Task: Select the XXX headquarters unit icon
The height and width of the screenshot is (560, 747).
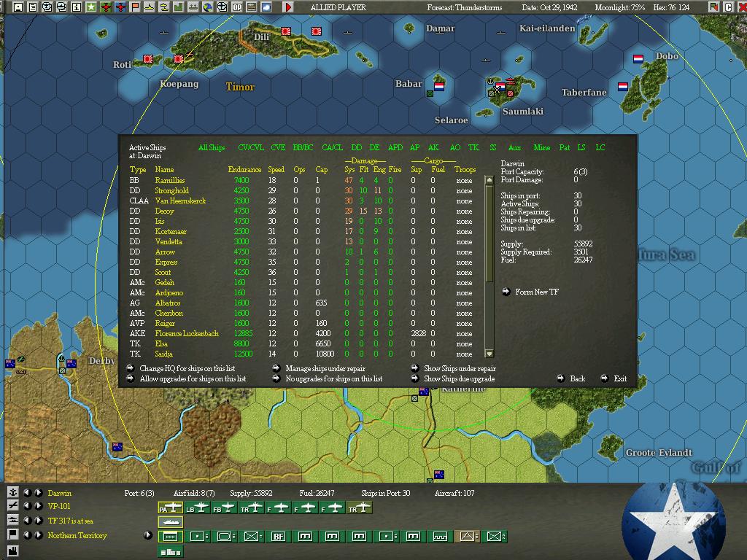Action: [x=171, y=537]
